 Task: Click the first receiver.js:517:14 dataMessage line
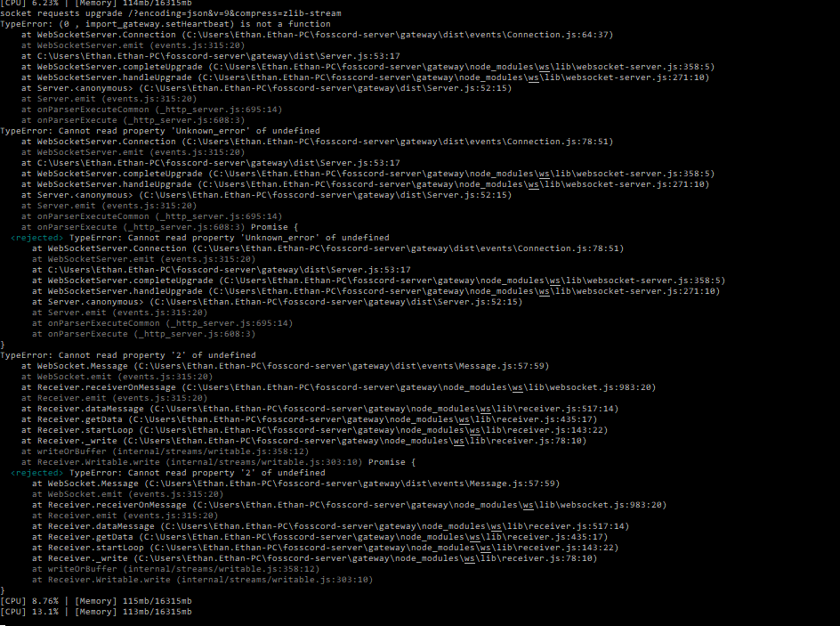pos(319,409)
